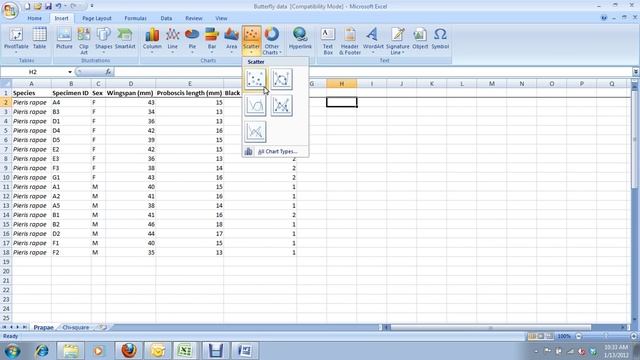Open the Line chart menu

[172, 41]
